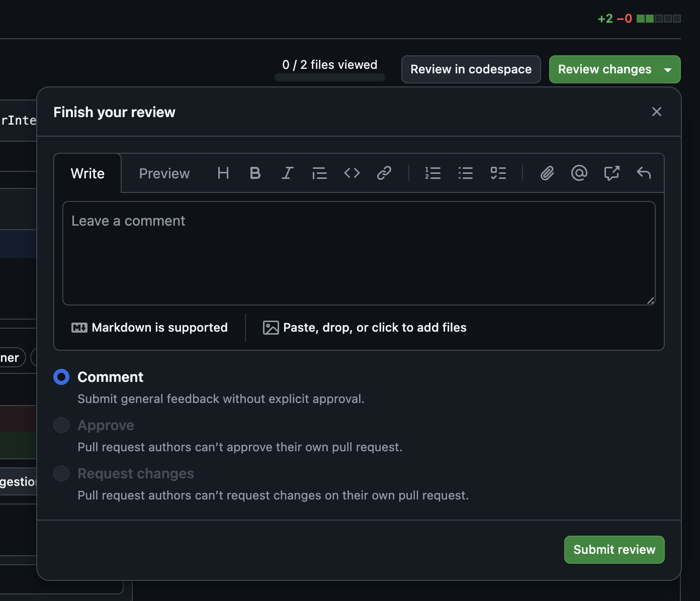This screenshot has width=700, height=601.
Task: Switch to the Write tab
Action: click(x=87, y=173)
